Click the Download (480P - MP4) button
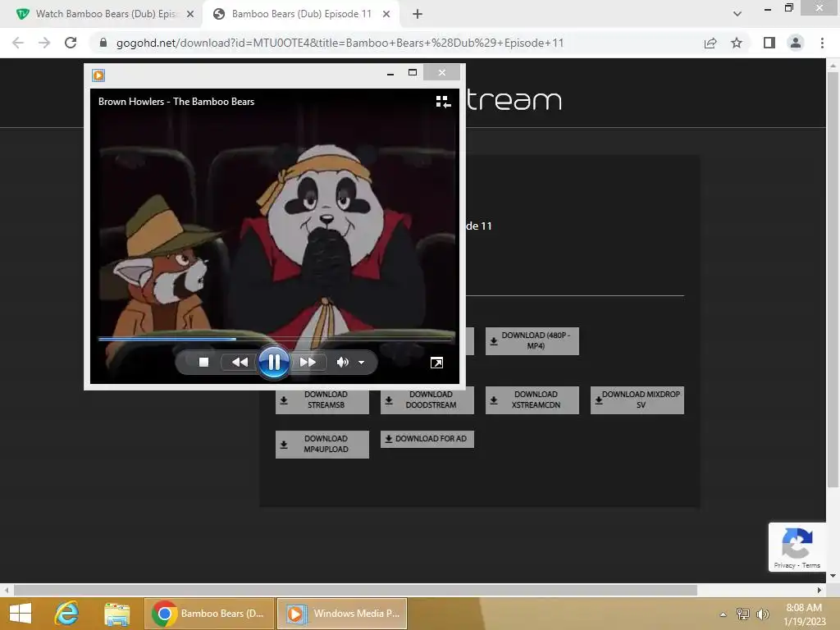Screen dimensions: 840x630 click(532, 340)
